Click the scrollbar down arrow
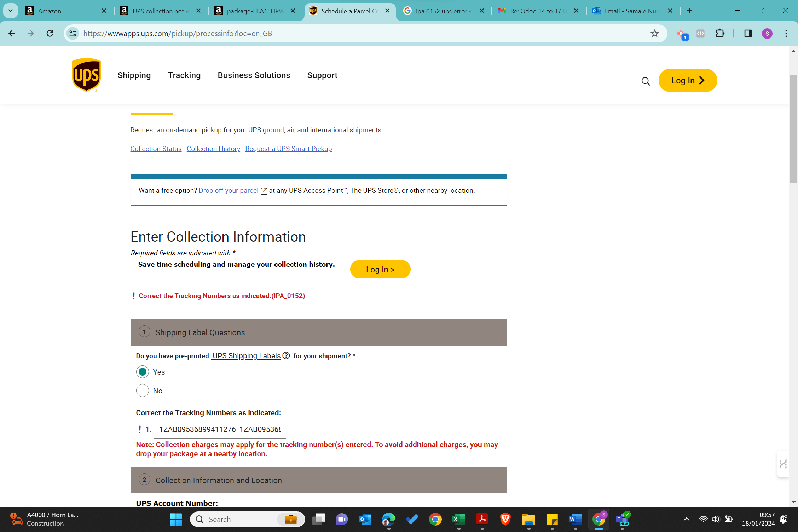The height and width of the screenshot is (532, 798). coord(793,502)
